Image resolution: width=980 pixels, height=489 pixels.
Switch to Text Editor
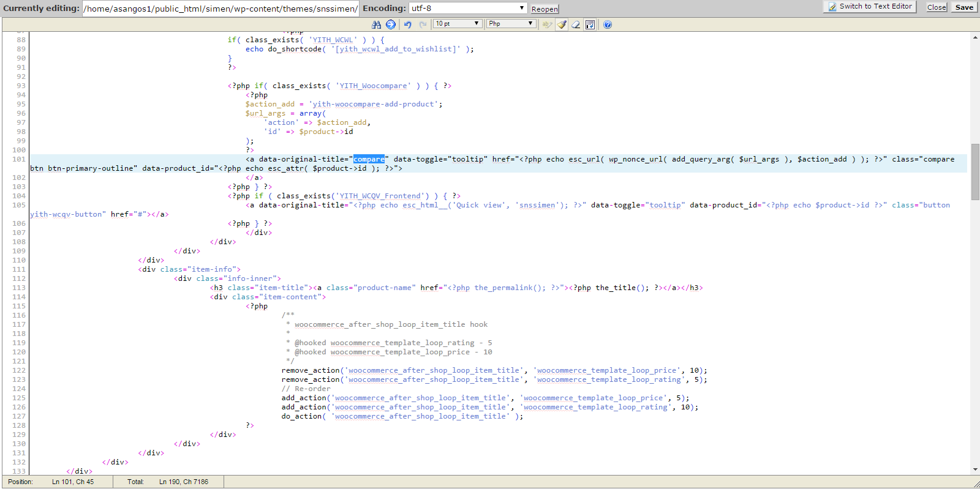[x=870, y=6]
